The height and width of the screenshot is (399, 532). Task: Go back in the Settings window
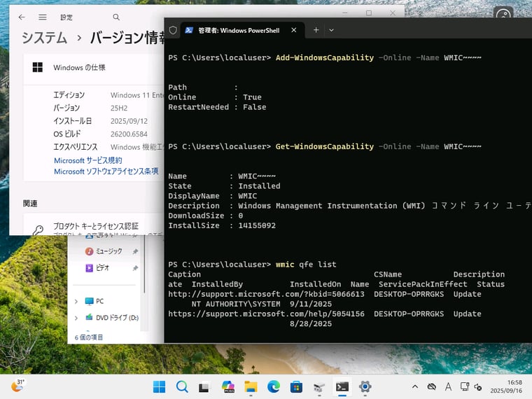pos(22,17)
